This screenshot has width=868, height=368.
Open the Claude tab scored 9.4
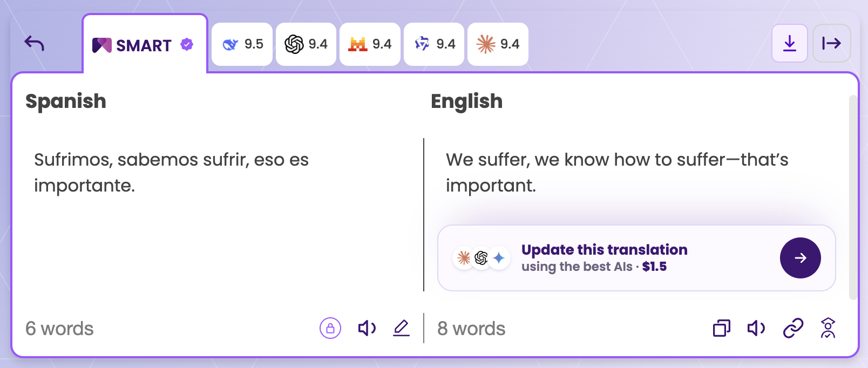click(x=498, y=44)
